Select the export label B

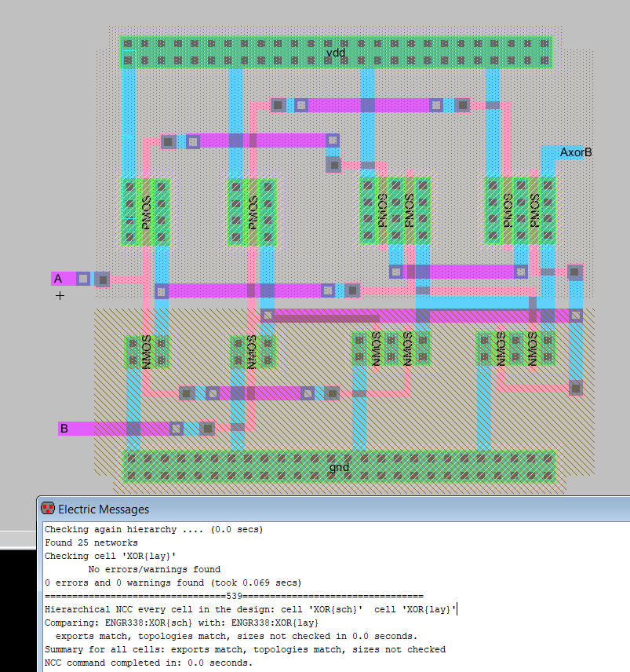click(64, 429)
